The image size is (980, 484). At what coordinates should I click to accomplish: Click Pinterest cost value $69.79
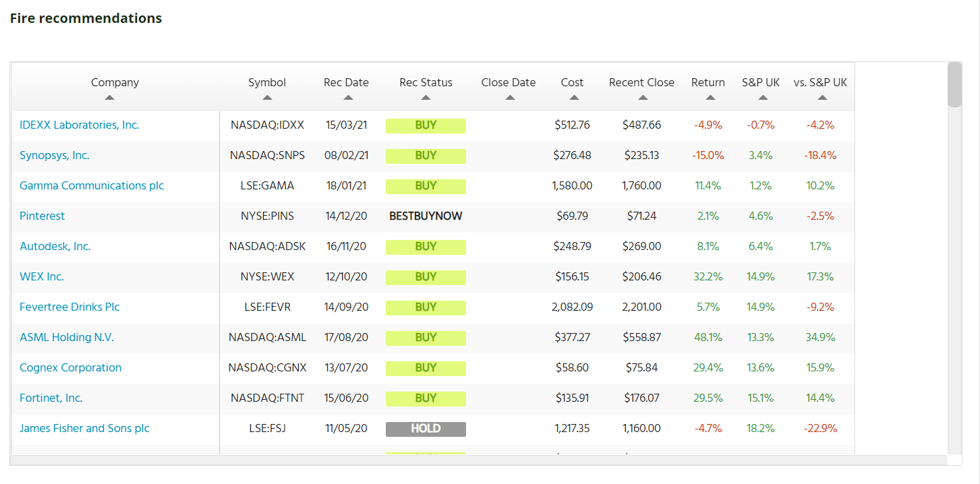[572, 216]
